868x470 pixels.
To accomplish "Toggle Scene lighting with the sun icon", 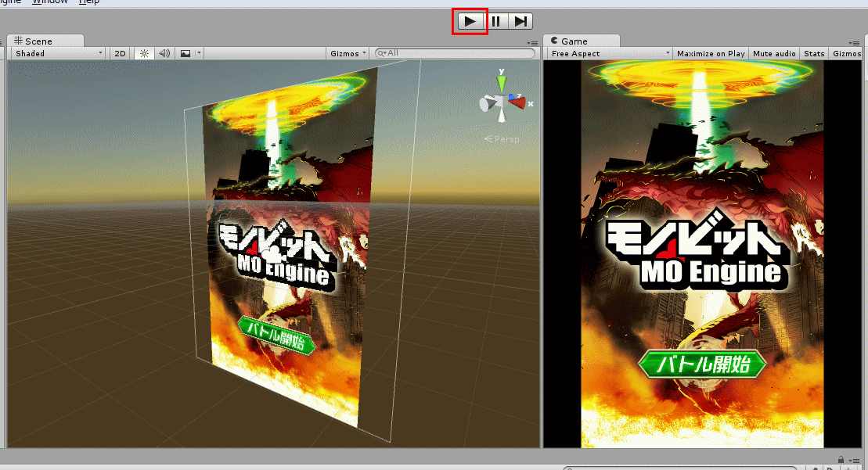I will 144,54.
